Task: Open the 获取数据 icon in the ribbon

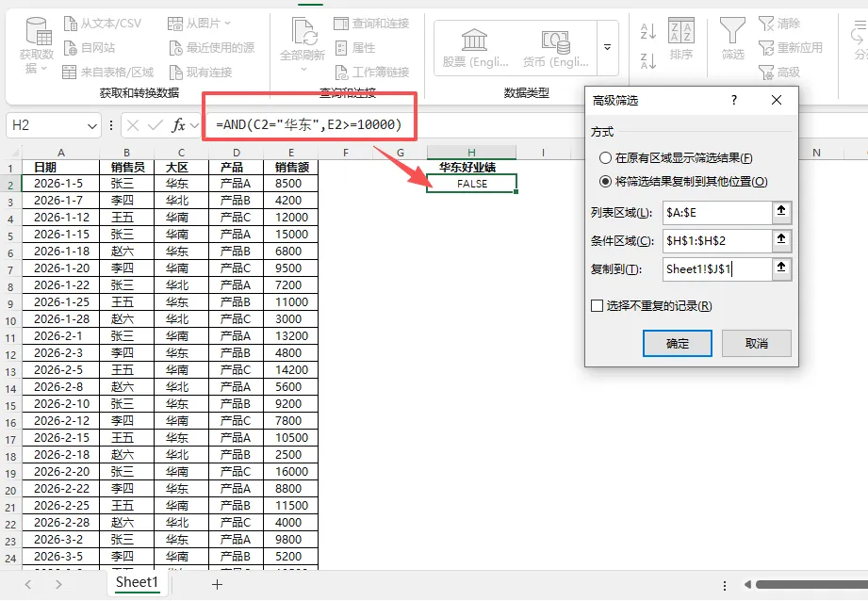Action: (x=38, y=31)
